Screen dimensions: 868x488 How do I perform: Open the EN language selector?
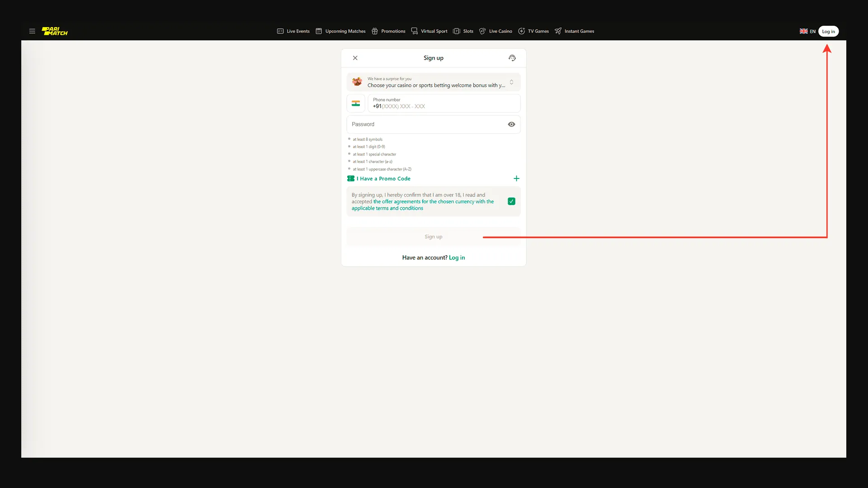(807, 31)
